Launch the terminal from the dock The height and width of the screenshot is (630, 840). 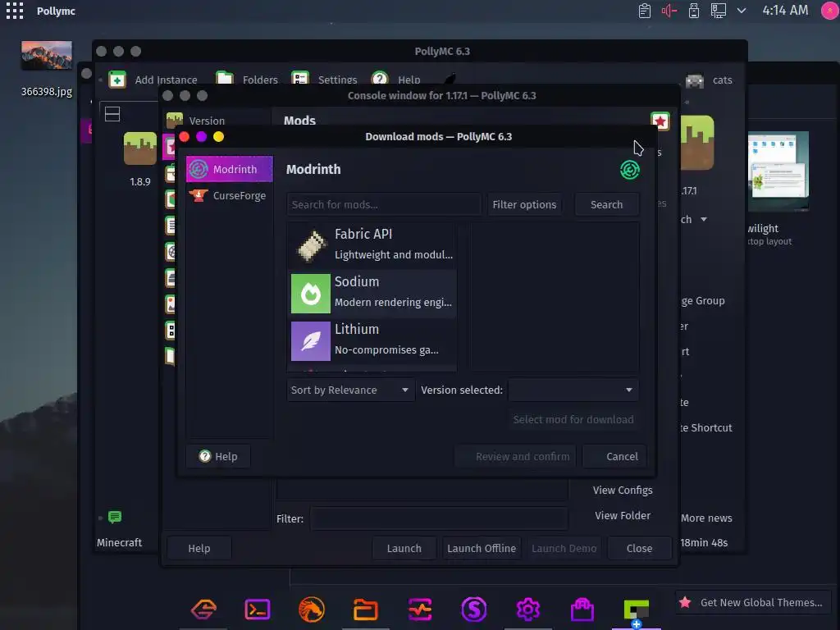(257, 609)
